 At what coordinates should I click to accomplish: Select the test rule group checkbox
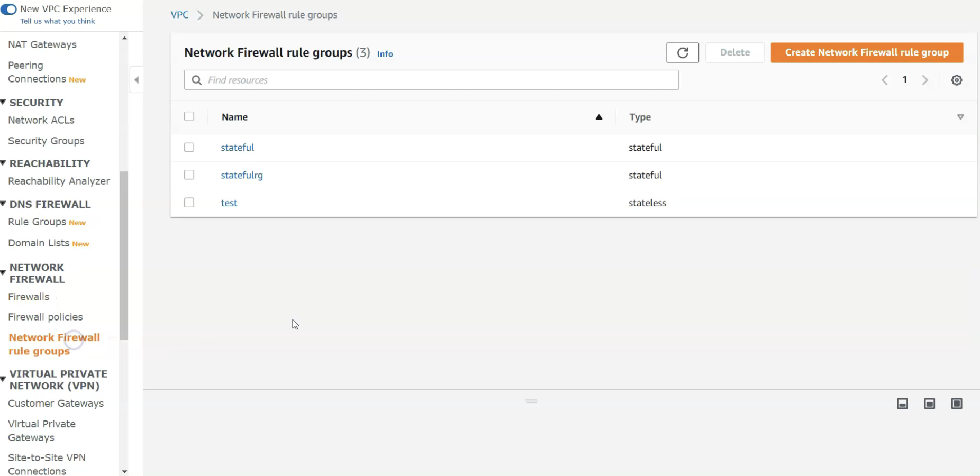point(189,203)
